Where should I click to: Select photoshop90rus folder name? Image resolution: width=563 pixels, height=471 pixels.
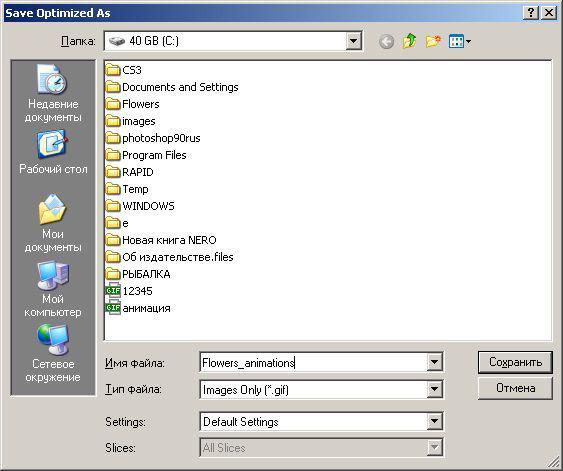tap(161, 138)
